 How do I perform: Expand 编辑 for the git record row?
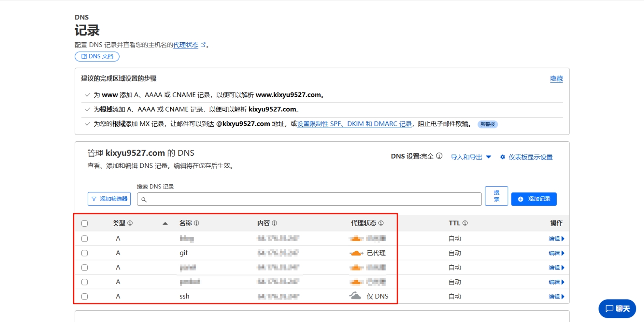coord(556,253)
